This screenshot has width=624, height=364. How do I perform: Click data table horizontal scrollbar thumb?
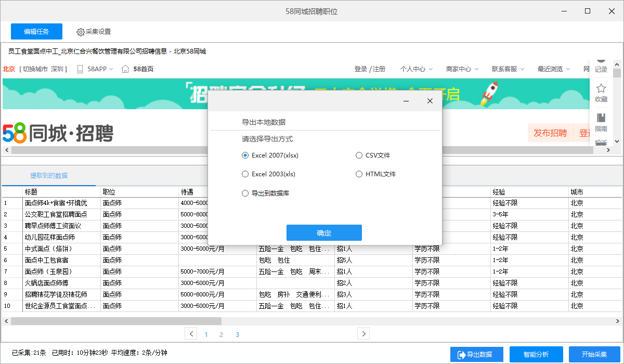pos(116,321)
